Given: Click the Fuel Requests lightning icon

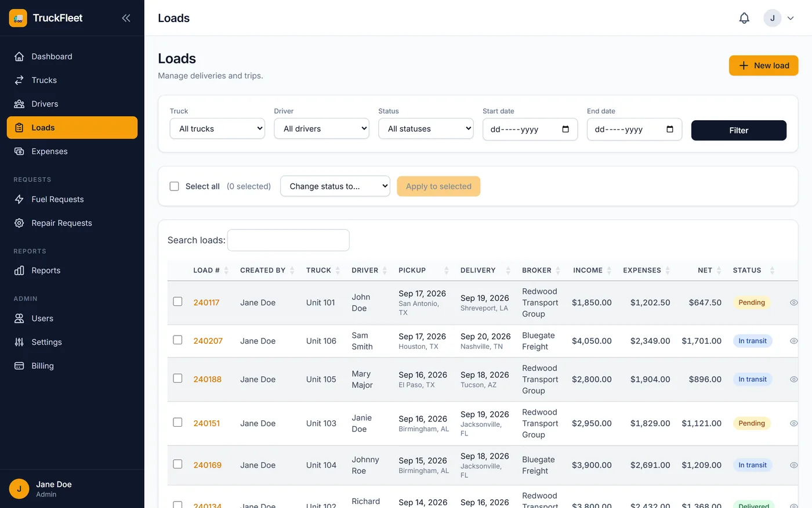Looking at the screenshot, I should tap(19, 199).
